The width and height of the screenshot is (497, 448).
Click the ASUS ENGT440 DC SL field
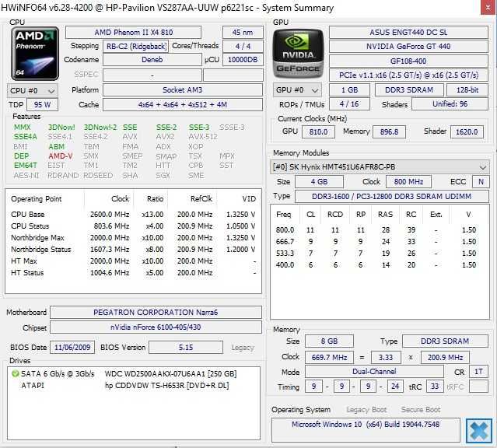click(408, 33)
